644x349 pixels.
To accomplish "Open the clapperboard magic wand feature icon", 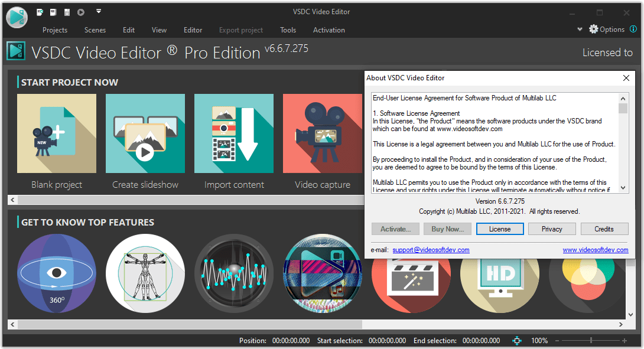I will [x=411, y=286].
